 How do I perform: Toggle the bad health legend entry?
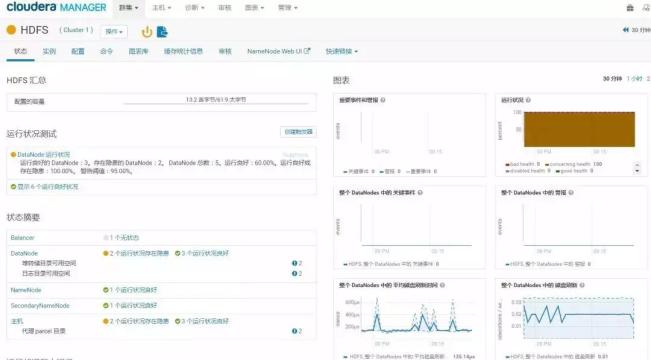(x=522, y=164)
